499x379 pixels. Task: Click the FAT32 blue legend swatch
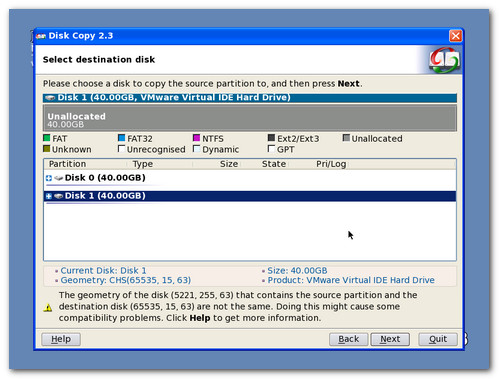click(x=122, y=138)
